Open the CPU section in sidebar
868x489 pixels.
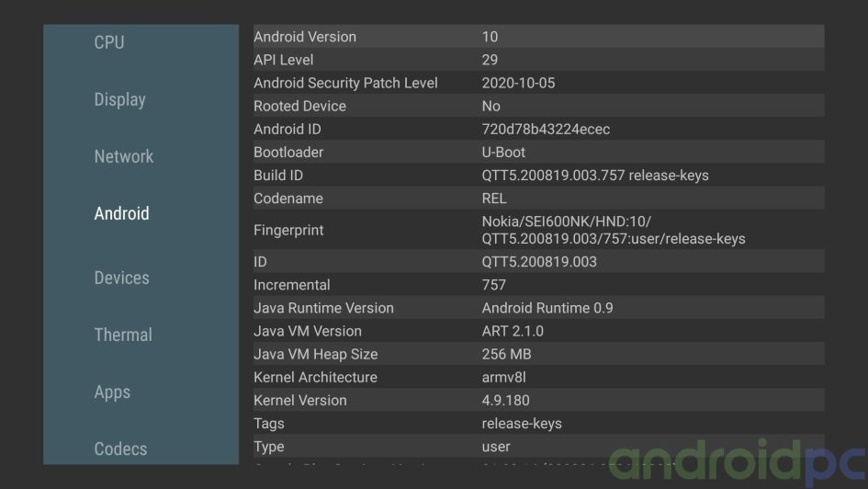[x=109, y=42]
